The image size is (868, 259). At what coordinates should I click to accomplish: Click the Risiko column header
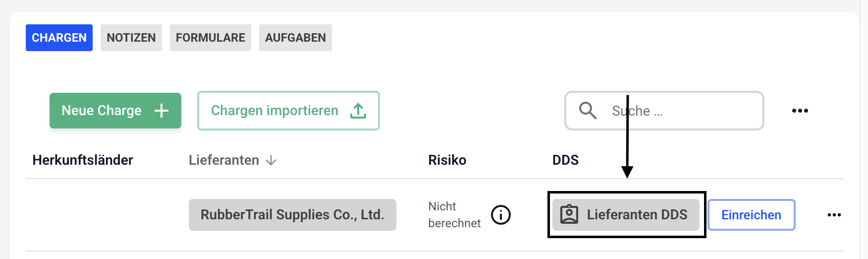coord(447,160)
